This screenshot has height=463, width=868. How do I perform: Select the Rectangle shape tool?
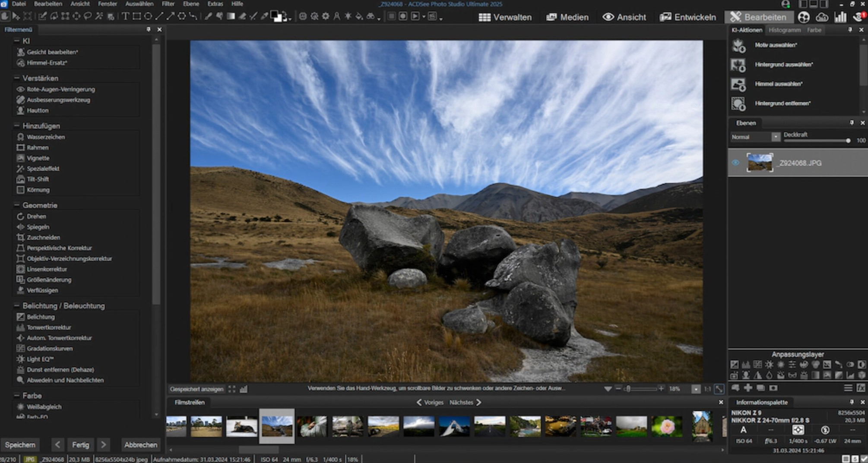coord(137,16)
